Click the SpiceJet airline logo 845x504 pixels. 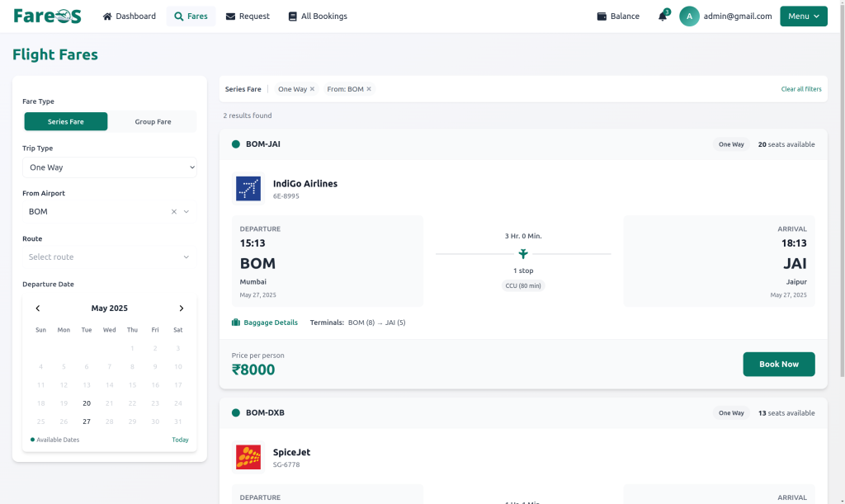248,457
